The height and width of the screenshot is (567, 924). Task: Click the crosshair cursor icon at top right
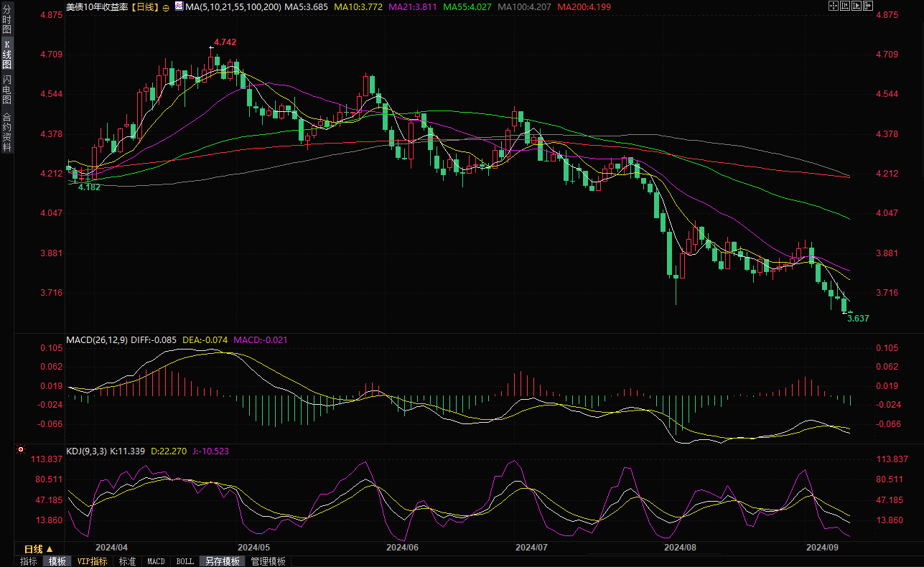click(834, 6)
